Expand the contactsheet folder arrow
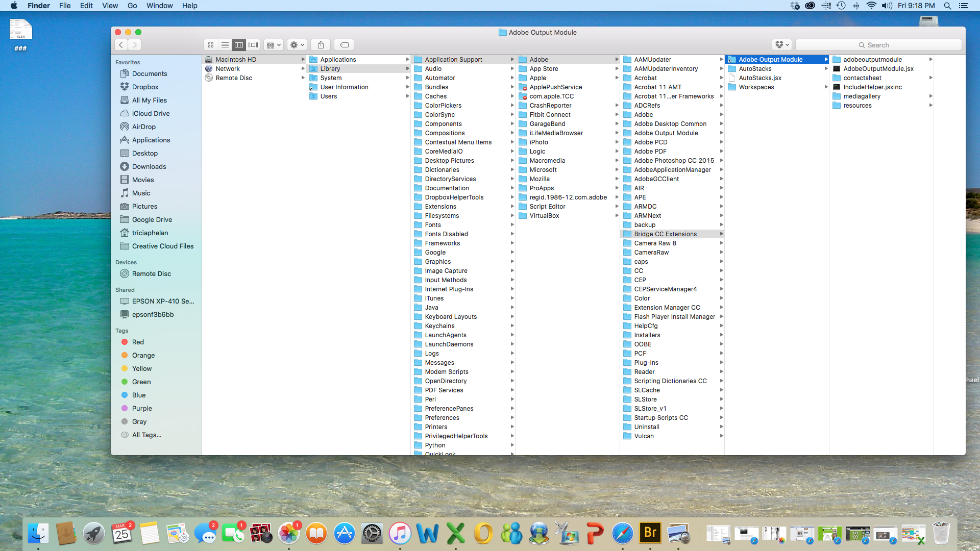The image size is (980, 551). pos(930,78)
